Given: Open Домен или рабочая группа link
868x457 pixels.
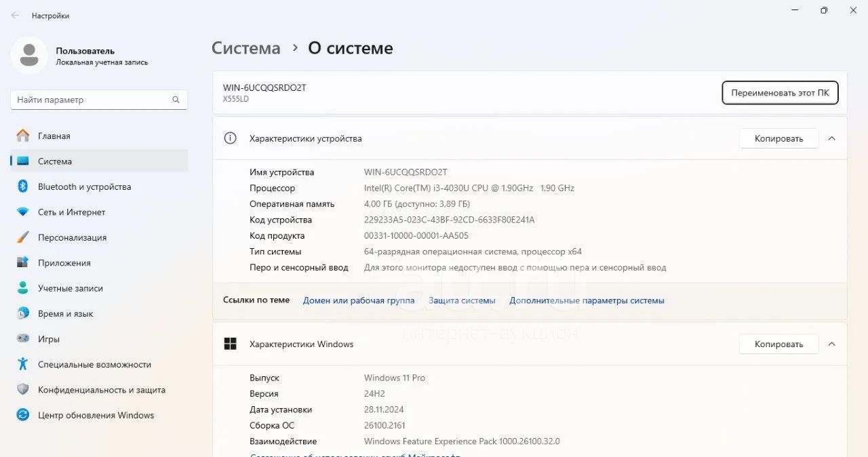Looking at the screenshot, I should (x=359, y=300).
